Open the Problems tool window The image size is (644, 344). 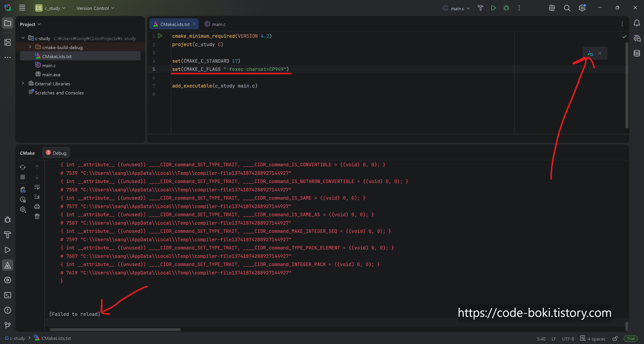pos(8,310)
